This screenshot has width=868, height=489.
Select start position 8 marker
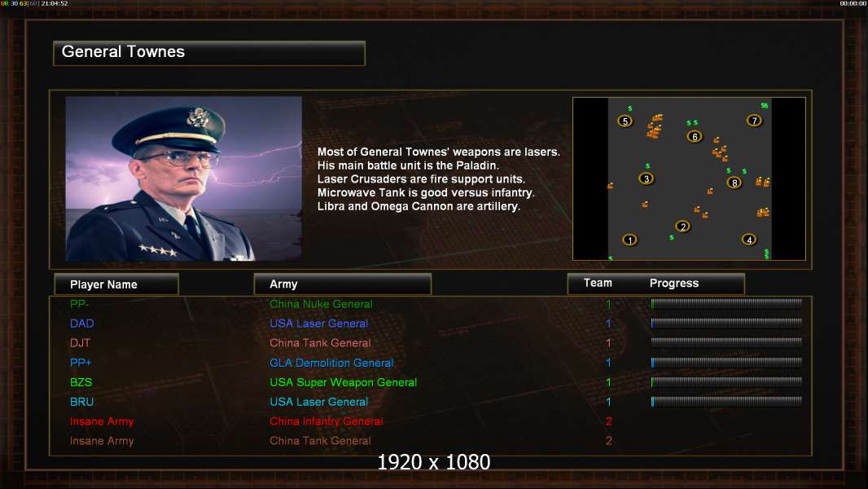pyautogui.click(x=734, y=183)
